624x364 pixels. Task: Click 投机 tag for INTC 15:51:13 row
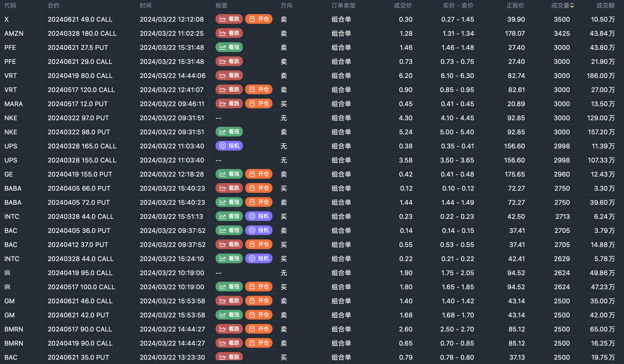(259, 216)
